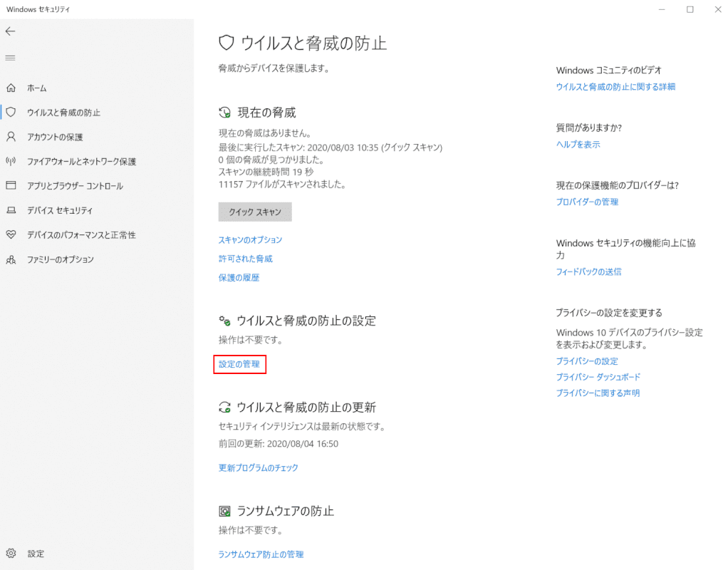Select デバイス セキュリティ in sidebar
Screen dimensions: 728x570
(x=60, y=210)
